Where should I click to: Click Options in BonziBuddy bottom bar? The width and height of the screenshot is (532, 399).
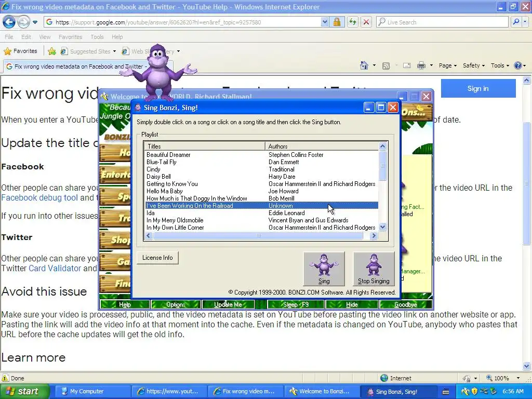click(x=176, y=304)
